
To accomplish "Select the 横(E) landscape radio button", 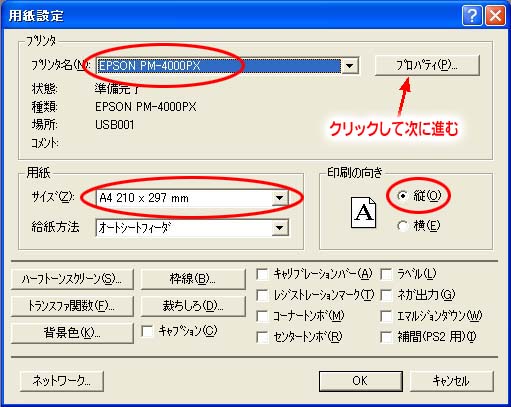I will 403,226.
